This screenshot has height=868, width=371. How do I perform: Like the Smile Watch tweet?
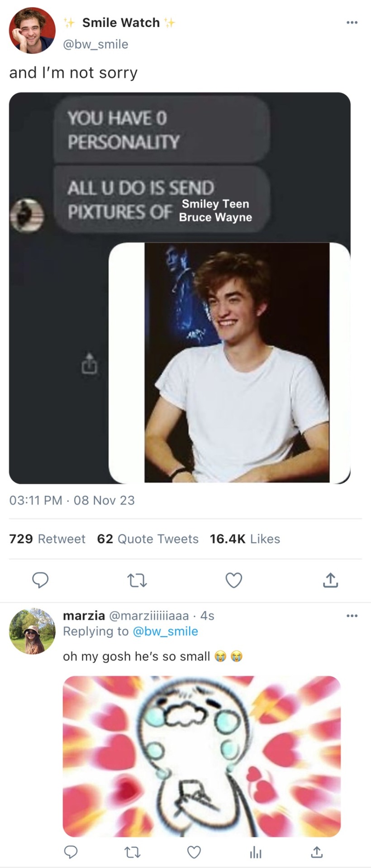(234, 580)
